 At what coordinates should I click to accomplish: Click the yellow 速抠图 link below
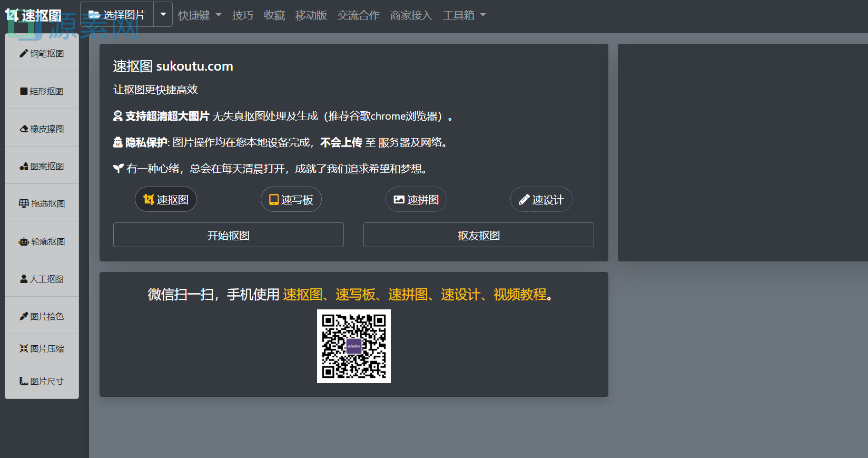tap(303, 294)
